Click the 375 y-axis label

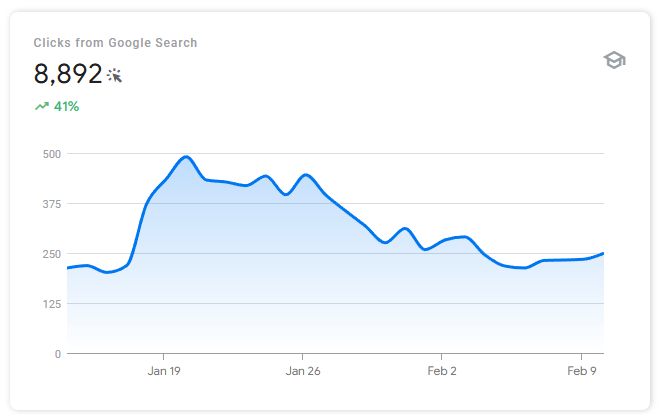[x=51, y=204]
